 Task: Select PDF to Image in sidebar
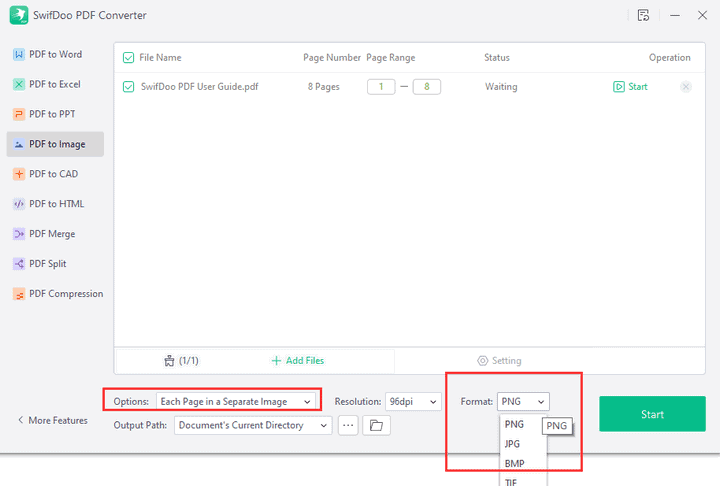click(x=55, y=144)
